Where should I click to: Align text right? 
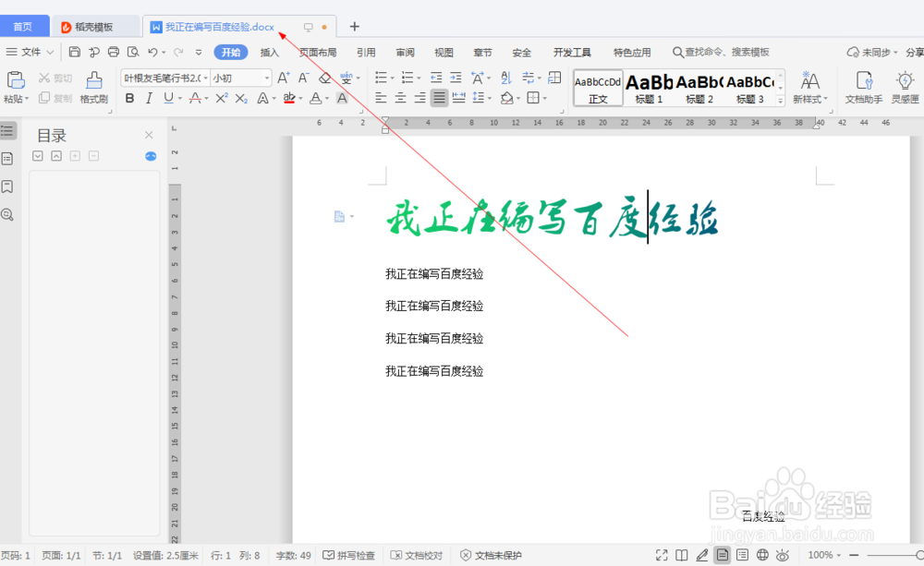click(420, 98)
